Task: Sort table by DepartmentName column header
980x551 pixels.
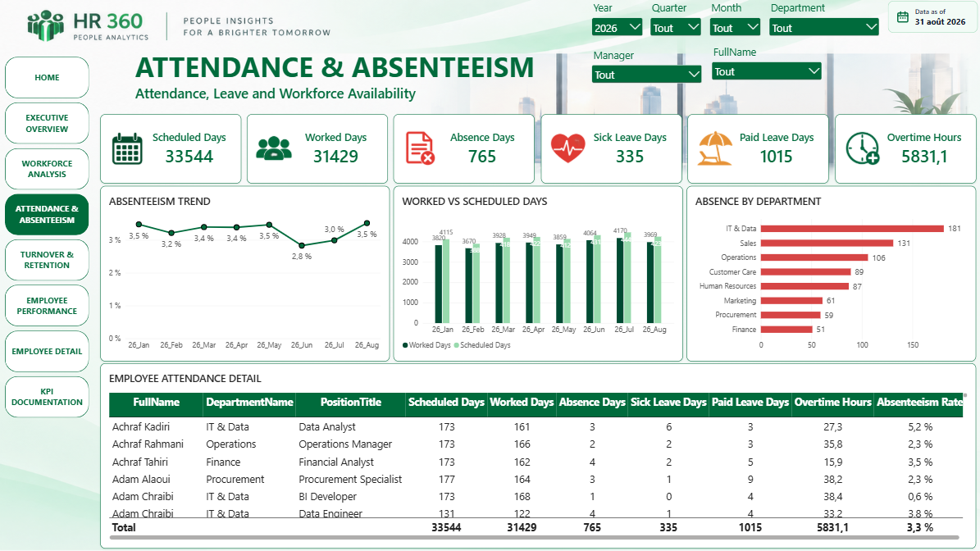Action: (x=249, y=403)
